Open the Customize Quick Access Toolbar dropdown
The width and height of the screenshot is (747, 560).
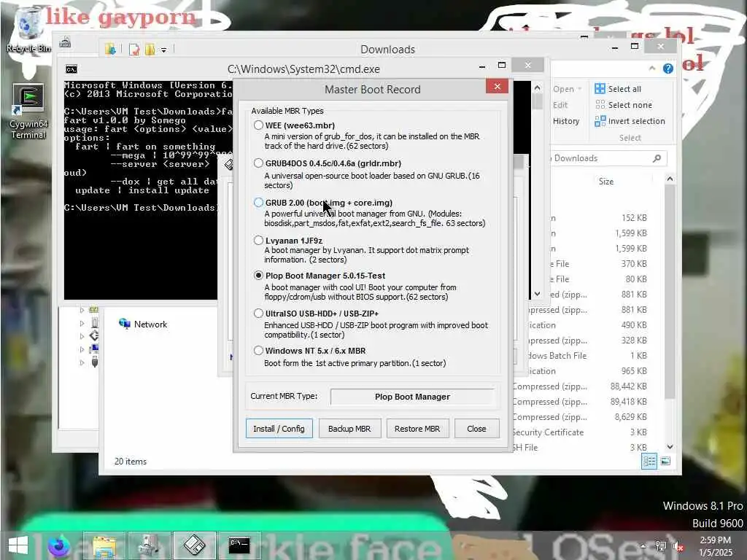point(163,50)
